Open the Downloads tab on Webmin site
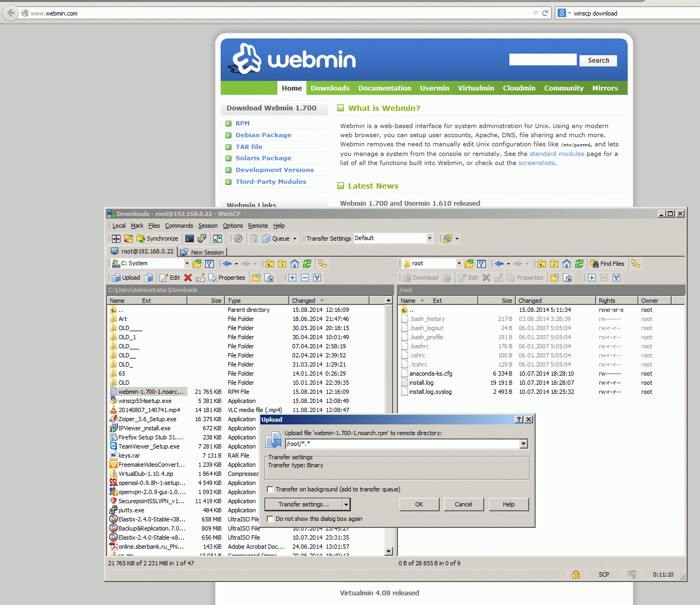This screenshot has height=605, width=700. (x=330, y=88)
